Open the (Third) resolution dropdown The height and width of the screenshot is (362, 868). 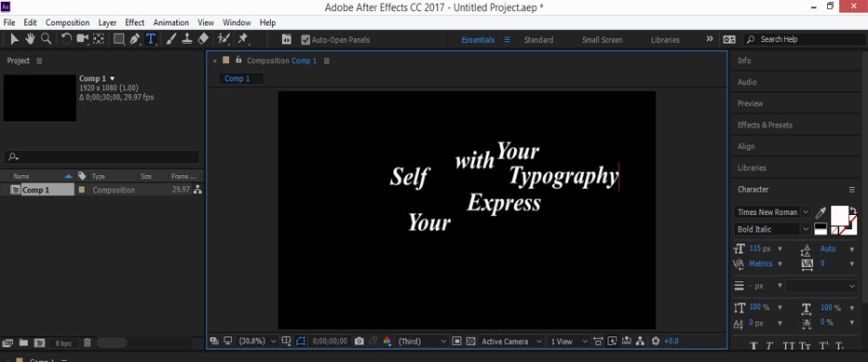[423, 342]
